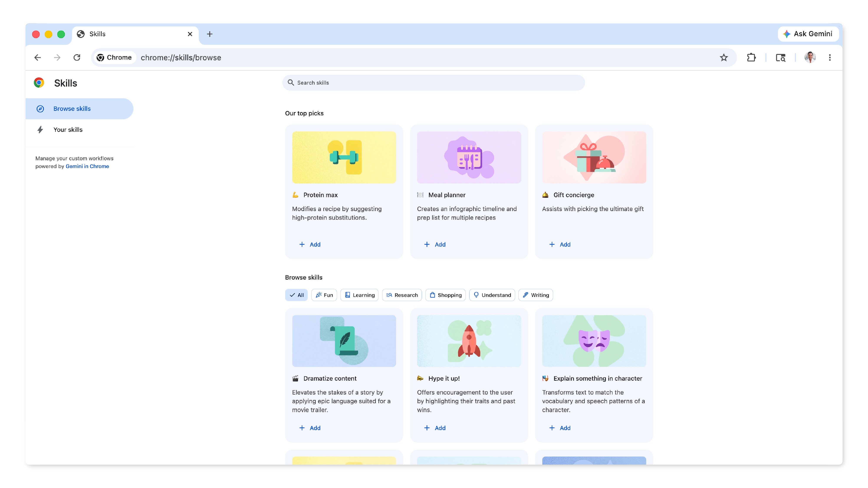Open Chrome's three-dot menu
Viewport: 868px width, 488px height.
click(x=830, y=57)
